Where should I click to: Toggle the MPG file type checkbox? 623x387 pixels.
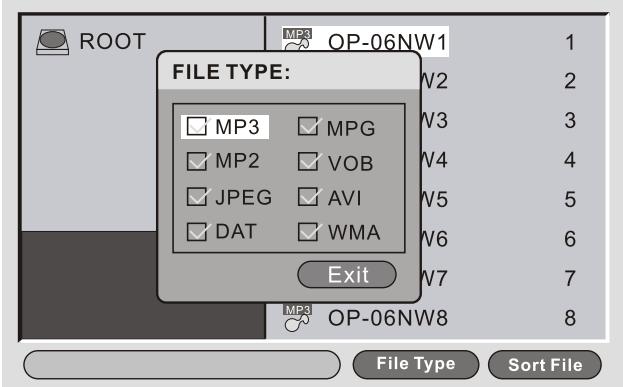(308, 126)
